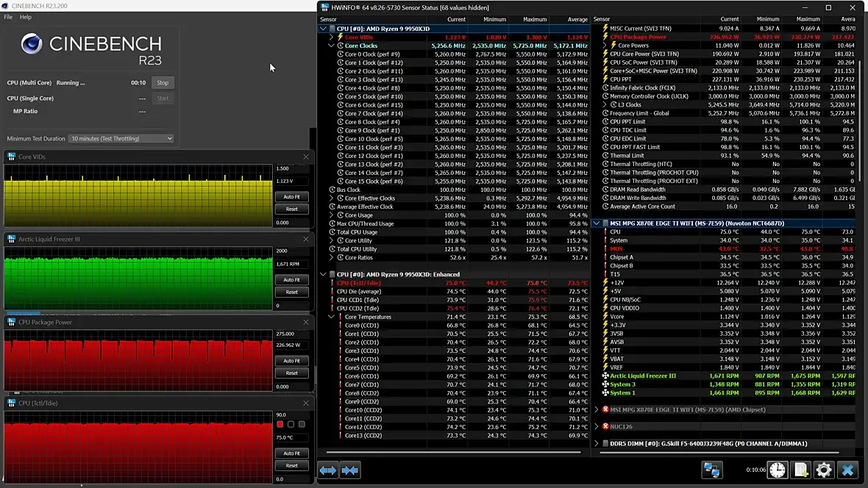Collapse MSI MPG X870E Nuvoton NCT6687D group
This screenshot has height=488, width=868.
(597, 223)
